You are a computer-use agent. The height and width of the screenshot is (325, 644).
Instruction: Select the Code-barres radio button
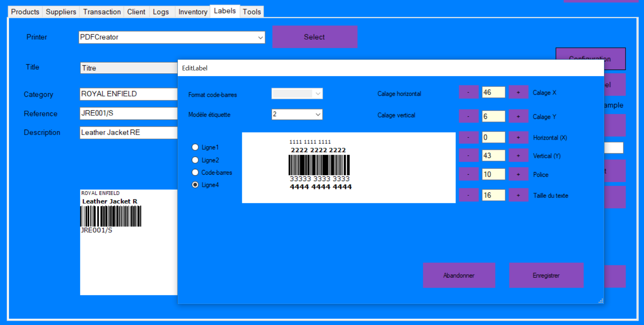pyautogui.click(x=195, y=172)
